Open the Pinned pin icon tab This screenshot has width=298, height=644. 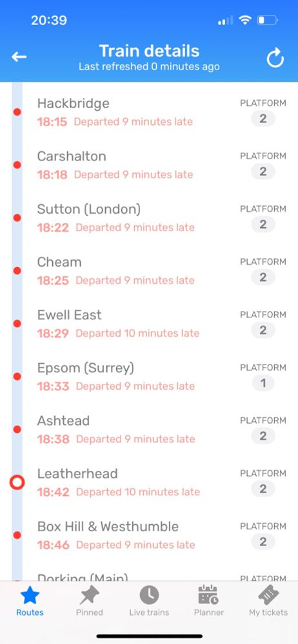pyautogui.click(x=89, y=601)
